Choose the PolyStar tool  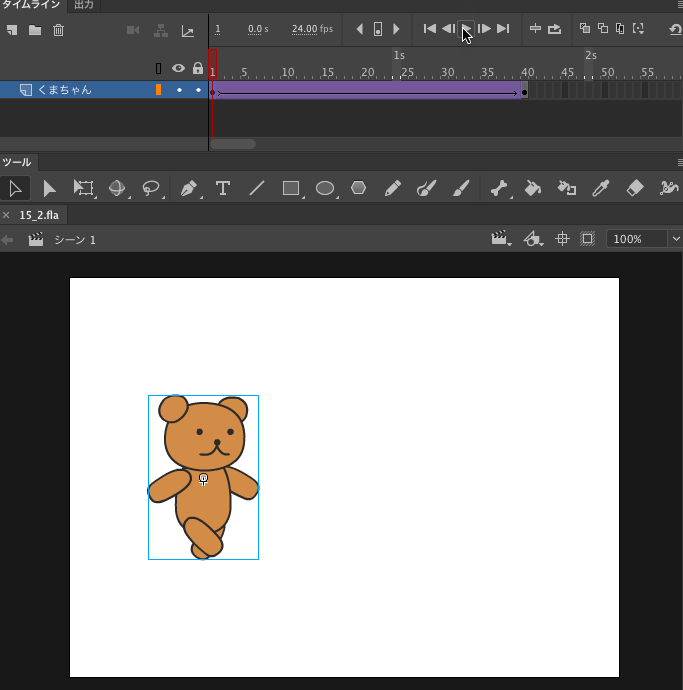[359, 188]
